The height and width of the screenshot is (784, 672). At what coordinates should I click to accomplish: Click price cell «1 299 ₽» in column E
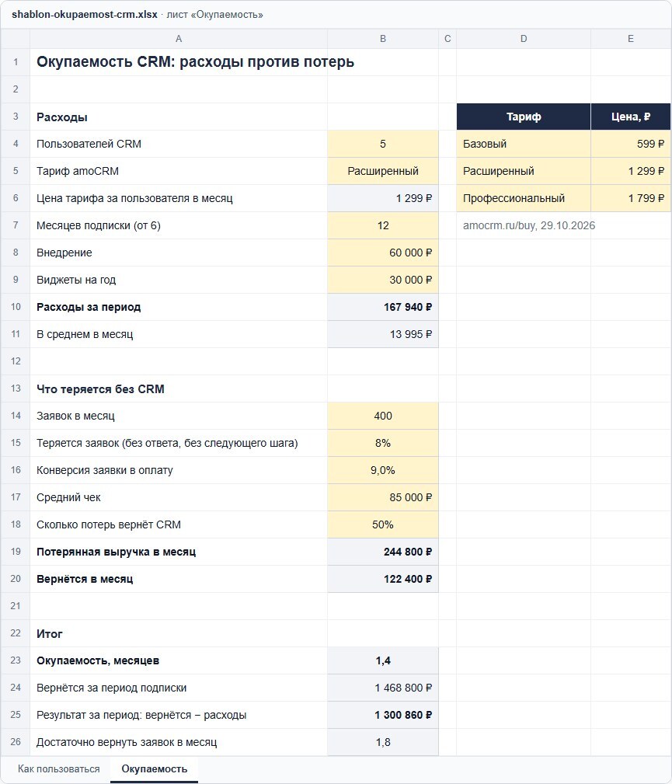pyautogui.click(x=631, y=171)
